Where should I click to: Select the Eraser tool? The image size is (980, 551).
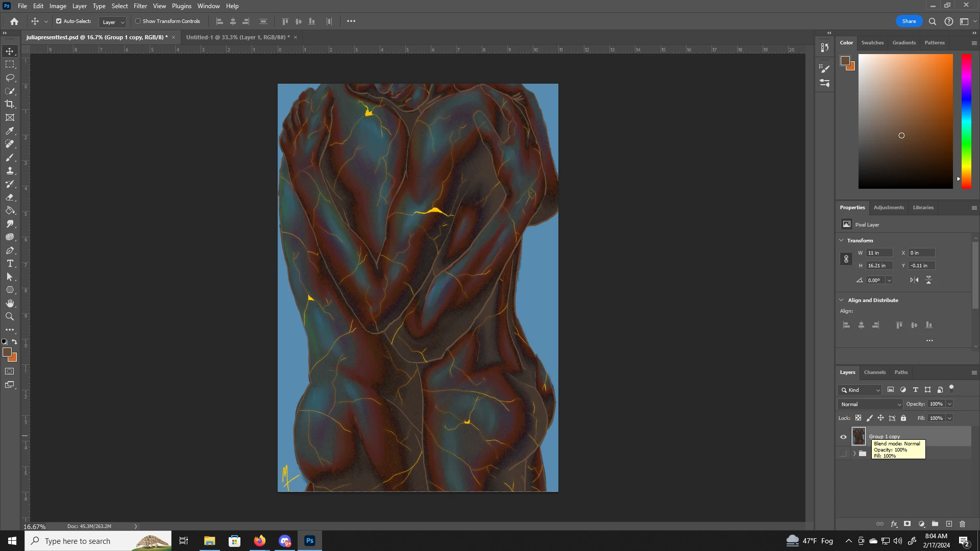10,197
